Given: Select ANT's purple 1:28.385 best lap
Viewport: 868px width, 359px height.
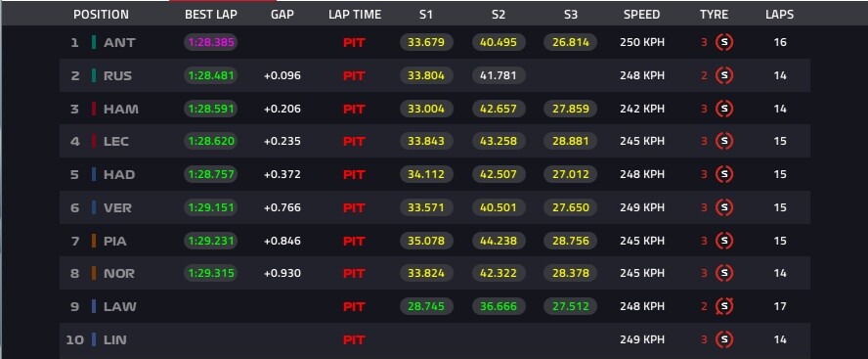Looking at the screenshot, I should point(211,42).
